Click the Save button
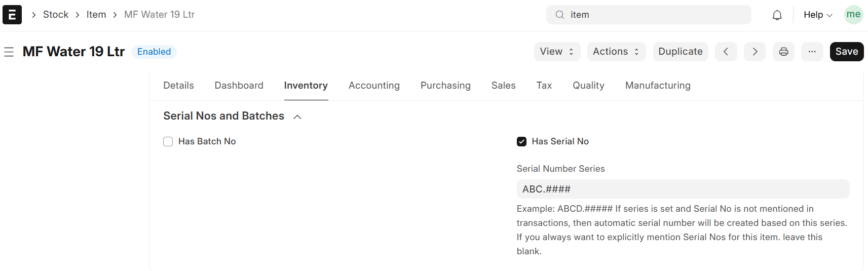This screenshot has height=271, width=868. click(846, 52)
